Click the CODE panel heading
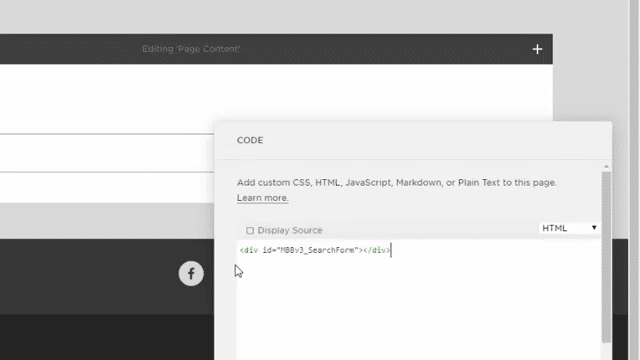Image resolution: width=640 pixels, height=360 pixels. [250, 140]
